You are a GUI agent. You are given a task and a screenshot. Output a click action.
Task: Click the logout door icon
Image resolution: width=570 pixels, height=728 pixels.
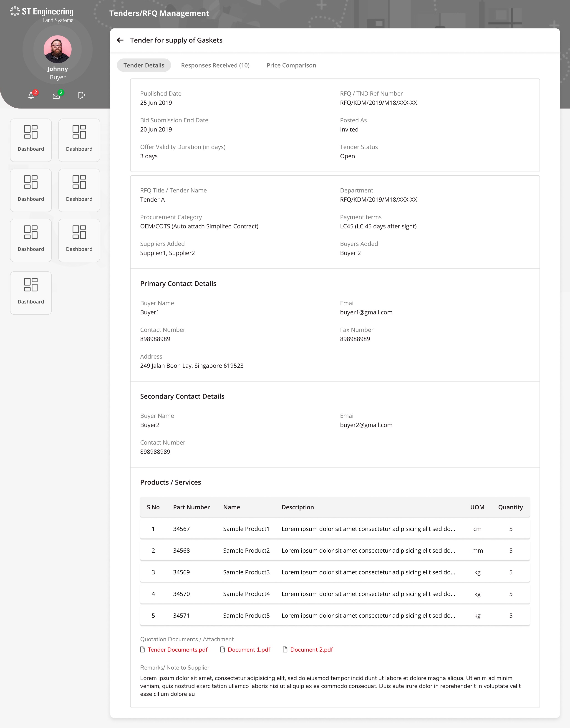point(82,96)
